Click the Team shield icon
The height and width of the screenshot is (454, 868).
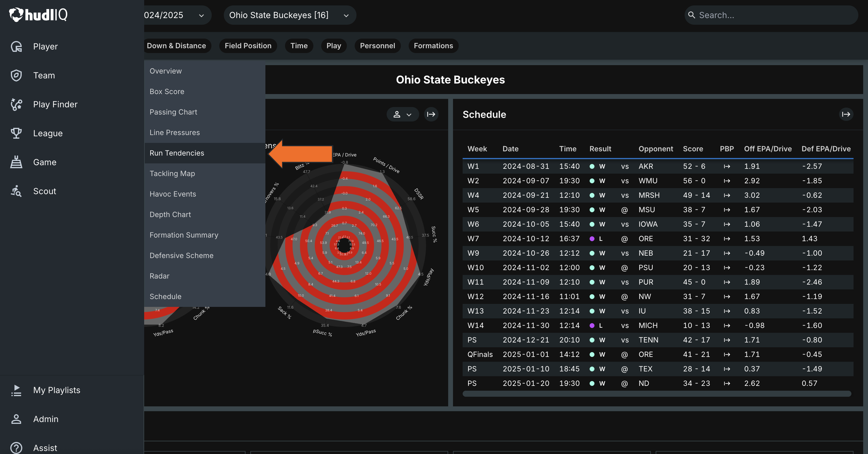tap(16, 75)
